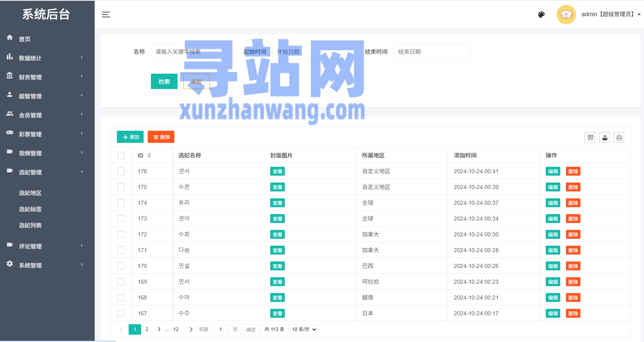The width and height of the screenshot is (644, 342).
Task: Open 选妃地区 submenu item
Action: click(x=30, y=193)
